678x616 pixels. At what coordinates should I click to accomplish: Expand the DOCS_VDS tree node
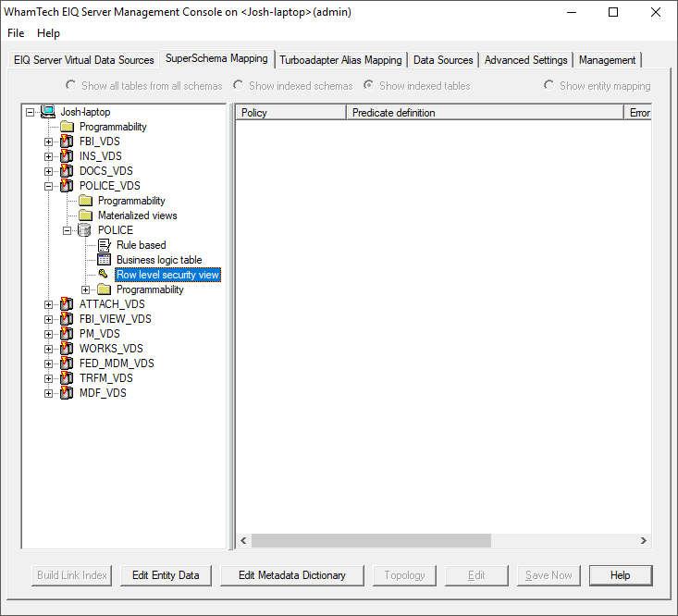tap(49, 171)
